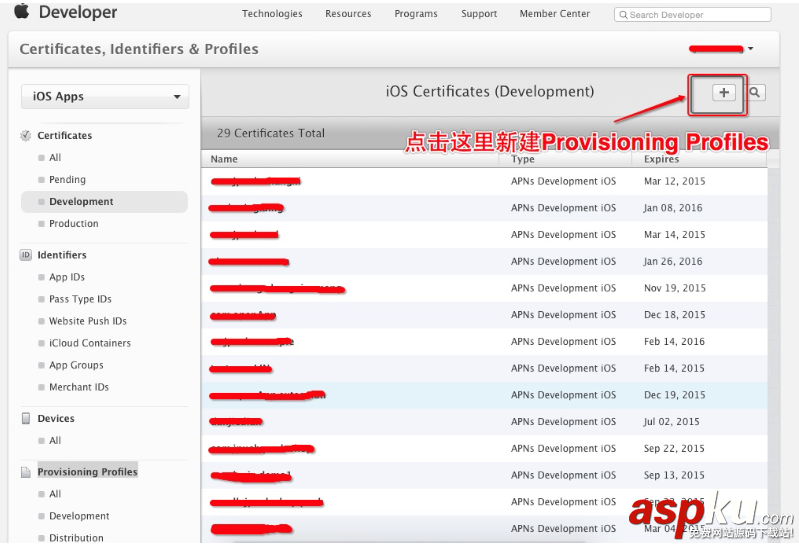
Task: Open Pass Type IDs
Action: pyautogui.click(x=80, y=299)
